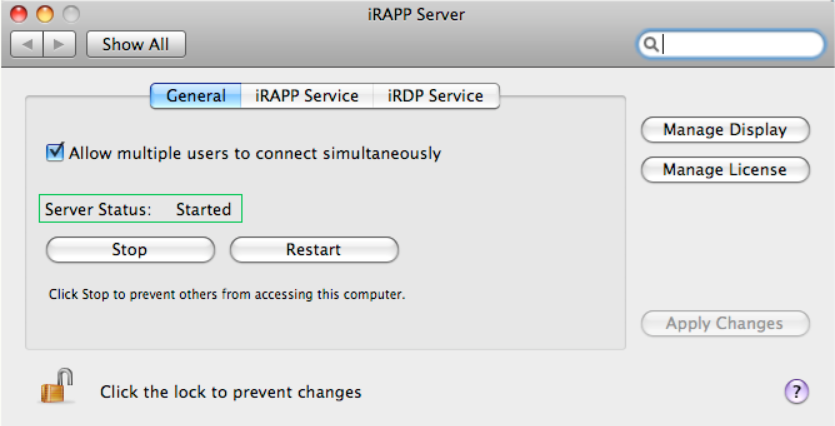Click the Show All button

pyautogui.click(x=136, y=44)
